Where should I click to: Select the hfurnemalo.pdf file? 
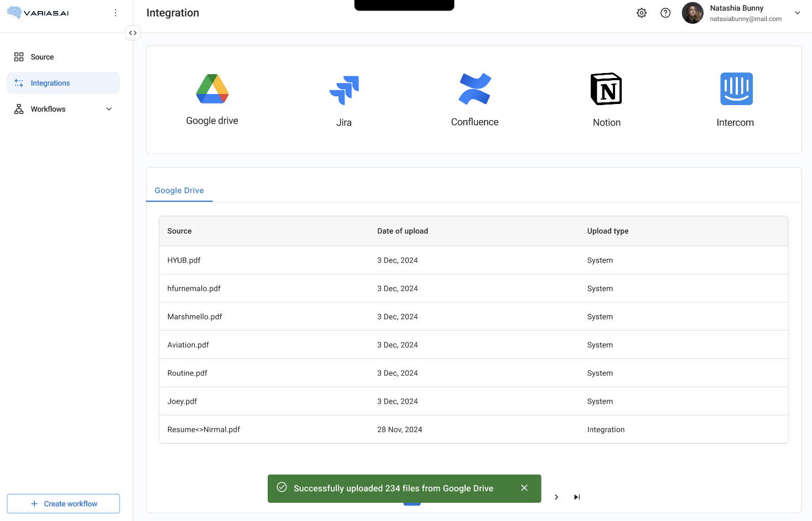pyautogui.click(x=194, y=289)
